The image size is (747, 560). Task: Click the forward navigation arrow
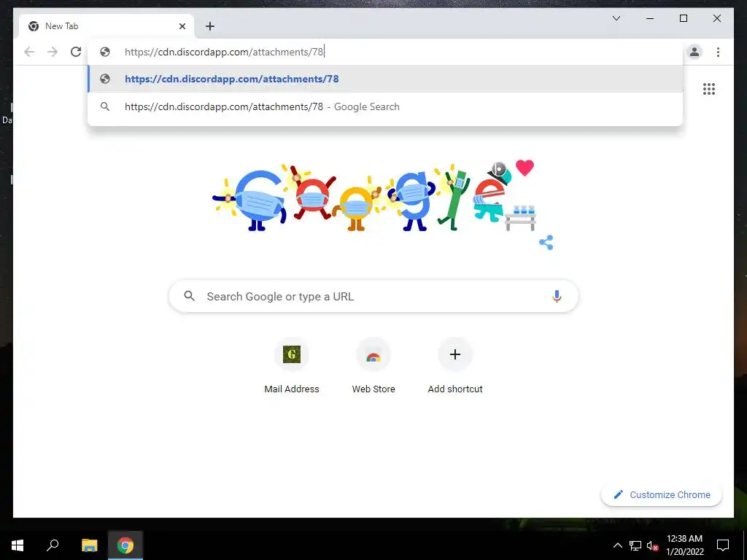point(53,52)
